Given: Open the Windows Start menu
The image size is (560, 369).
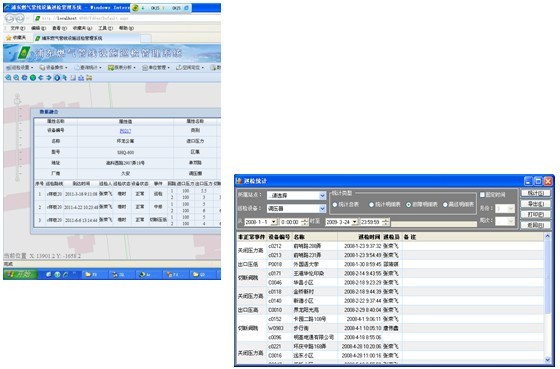Looking at the screenshot, I should (x=20, y=274).
